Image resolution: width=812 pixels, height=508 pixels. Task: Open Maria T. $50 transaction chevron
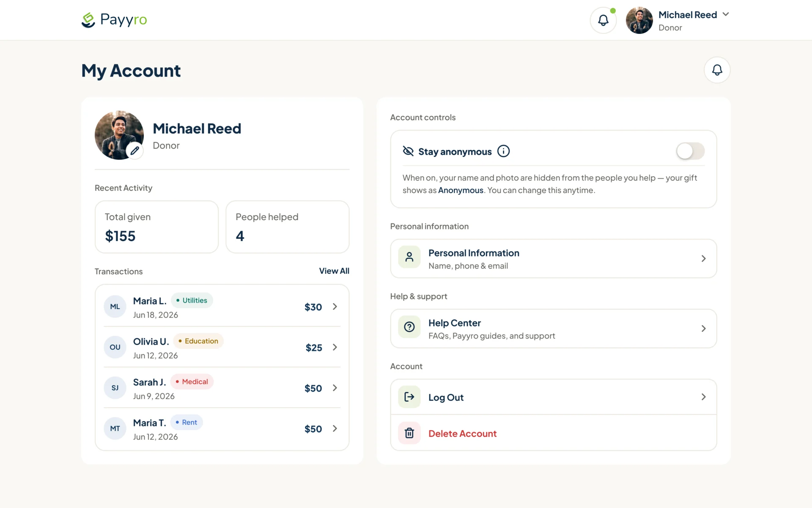(335, 428)
